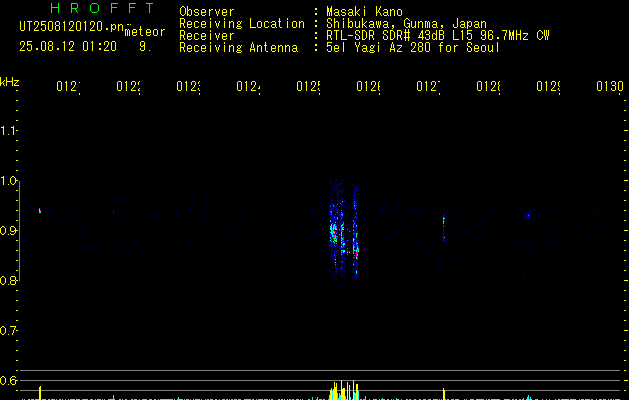Image resolution: width=629 pixels, height=400 pixels.
Task: Click the Observer field label
Action: point(207,12)
